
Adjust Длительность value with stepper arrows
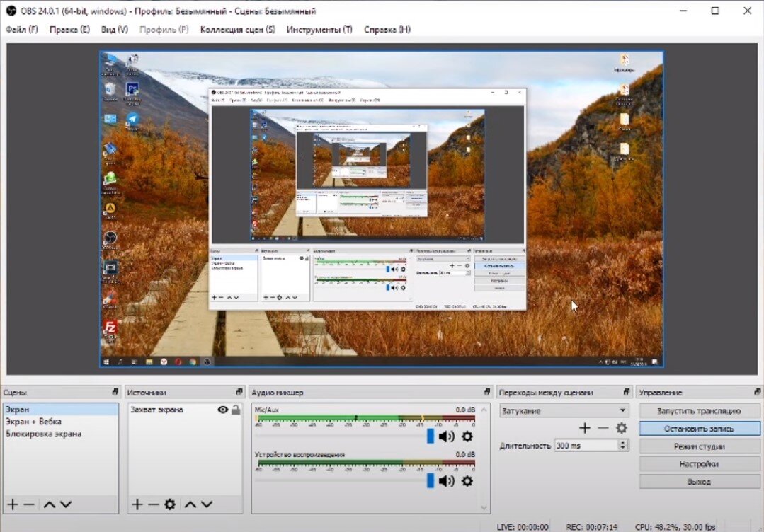622,446
